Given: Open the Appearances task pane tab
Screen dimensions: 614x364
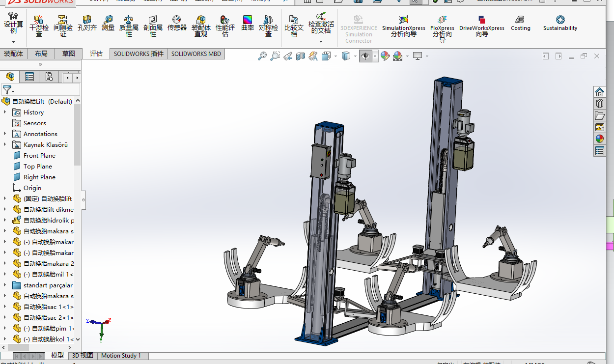Looking at the screenshot, I should tap(599, 139).
